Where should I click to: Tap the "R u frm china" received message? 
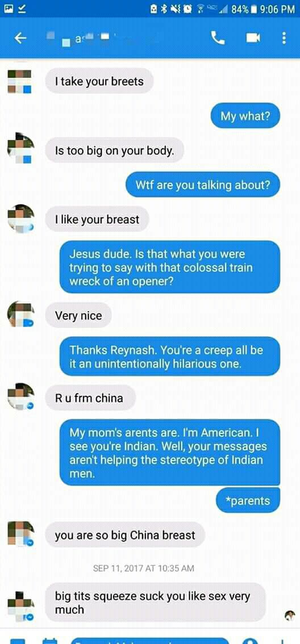point(90,398)
